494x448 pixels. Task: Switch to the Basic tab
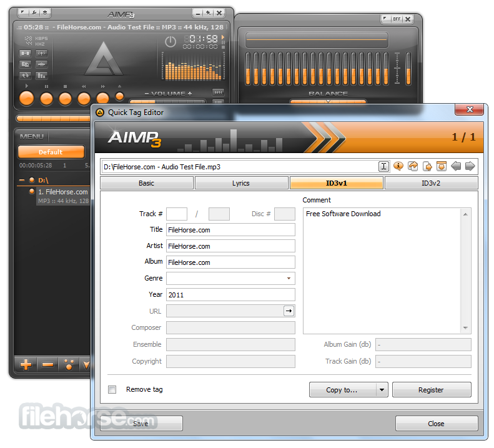(x=147, y=183)
